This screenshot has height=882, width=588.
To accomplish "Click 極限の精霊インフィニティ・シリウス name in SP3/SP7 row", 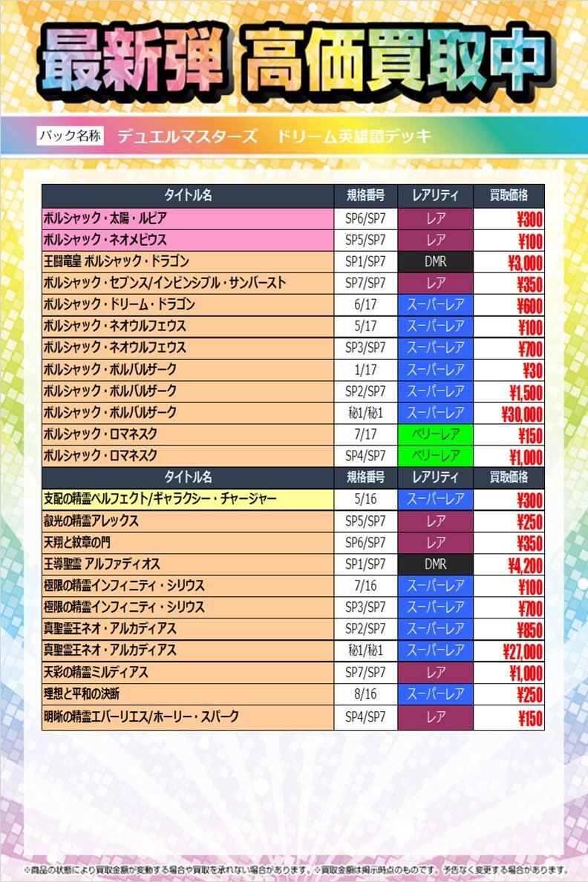I will [x=124, y=607].
